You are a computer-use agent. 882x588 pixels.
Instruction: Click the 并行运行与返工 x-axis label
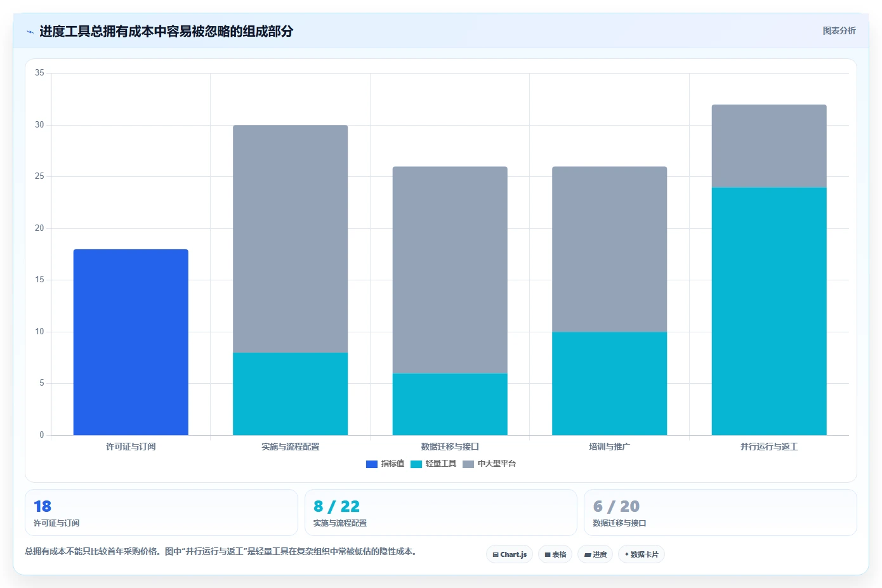[x=769, y=447]
